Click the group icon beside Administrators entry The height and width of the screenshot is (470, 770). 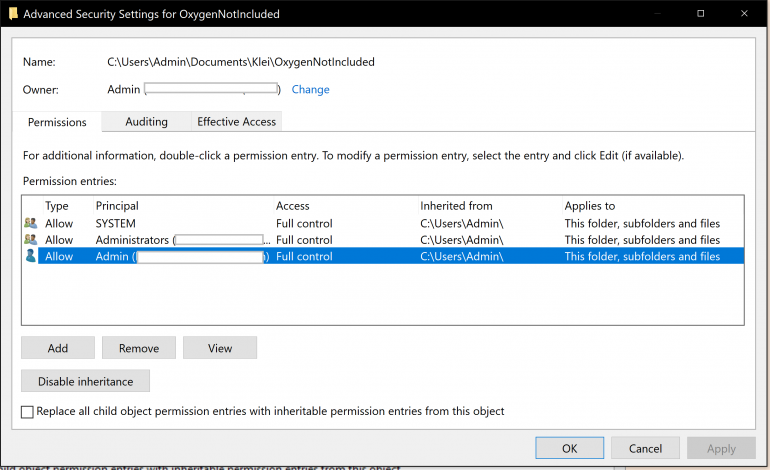point(30,240)
